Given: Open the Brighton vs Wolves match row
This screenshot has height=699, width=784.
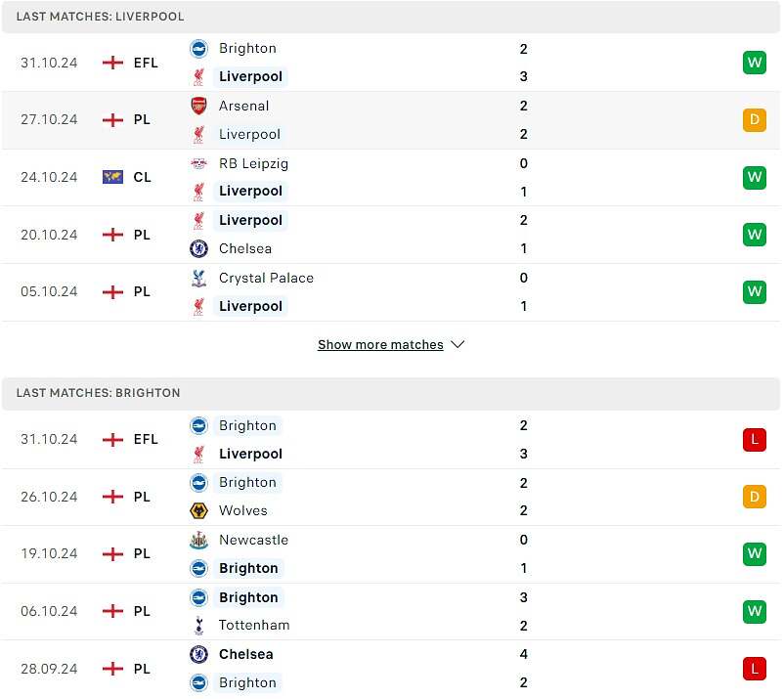Looking at the screenshot, I should (x=391, y=497).
